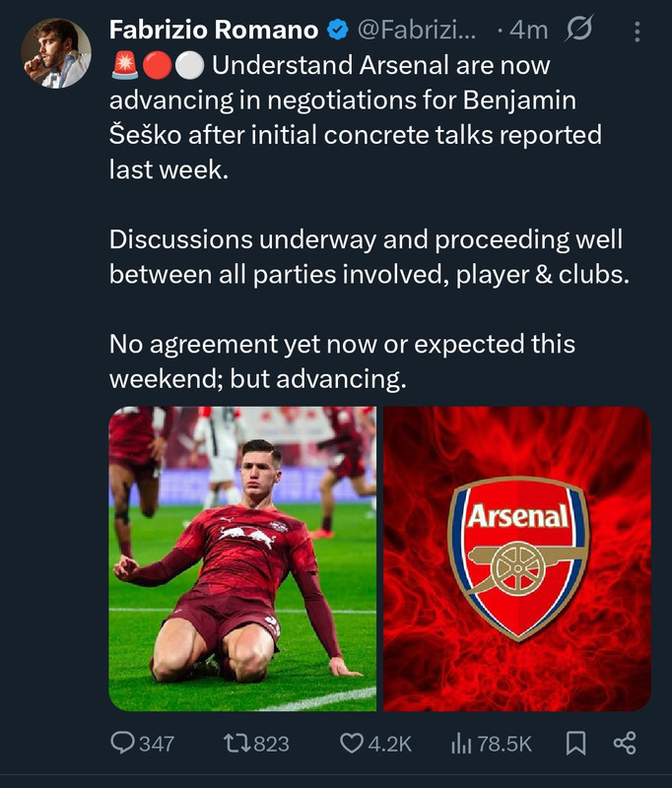Click the 823 reposts count
This screenshot has height=788, width=672.
tap(272, 744)
